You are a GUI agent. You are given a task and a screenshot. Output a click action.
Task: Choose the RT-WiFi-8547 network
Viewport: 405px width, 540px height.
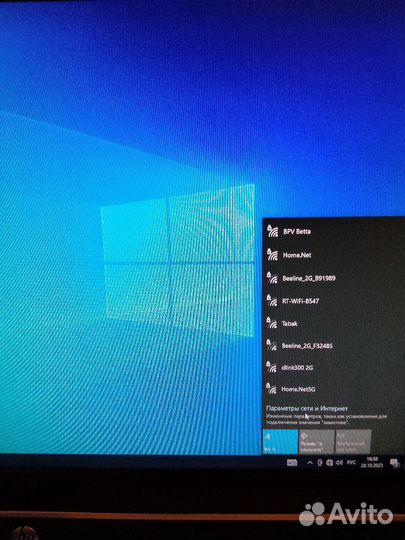point(333,301)
